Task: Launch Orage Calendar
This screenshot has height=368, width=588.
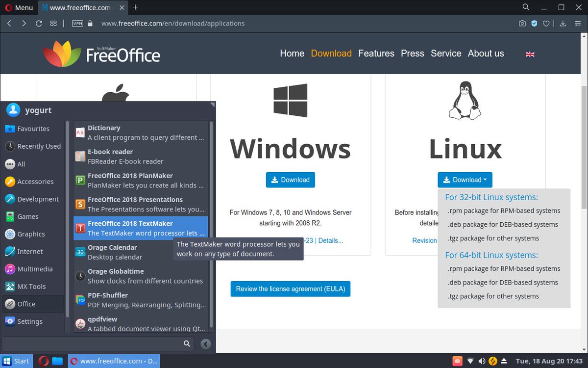Action: tap(141, 252)
